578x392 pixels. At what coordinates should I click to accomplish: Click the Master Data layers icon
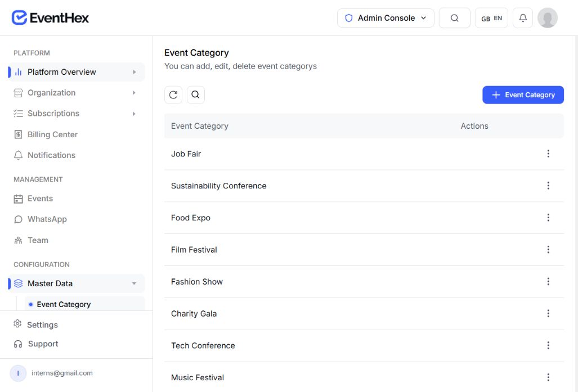pyautogui.click(x=18, y=283)
